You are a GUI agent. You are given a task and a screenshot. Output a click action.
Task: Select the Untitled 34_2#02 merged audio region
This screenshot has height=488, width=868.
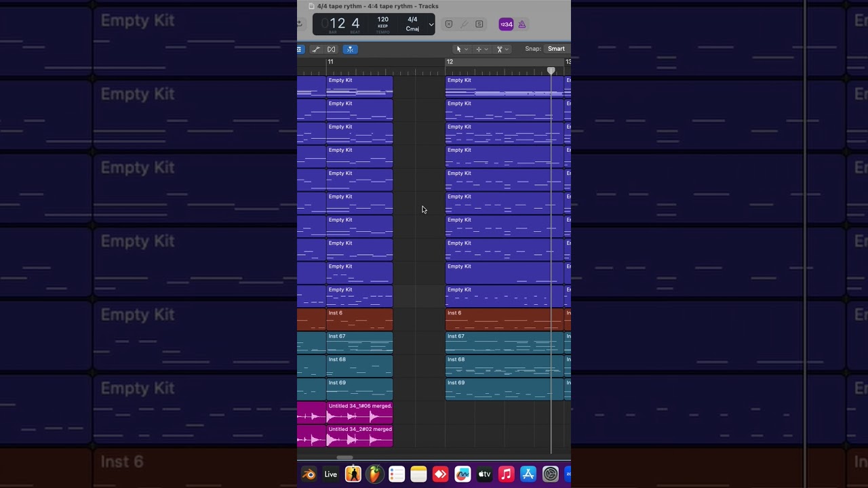pos(359,435)
